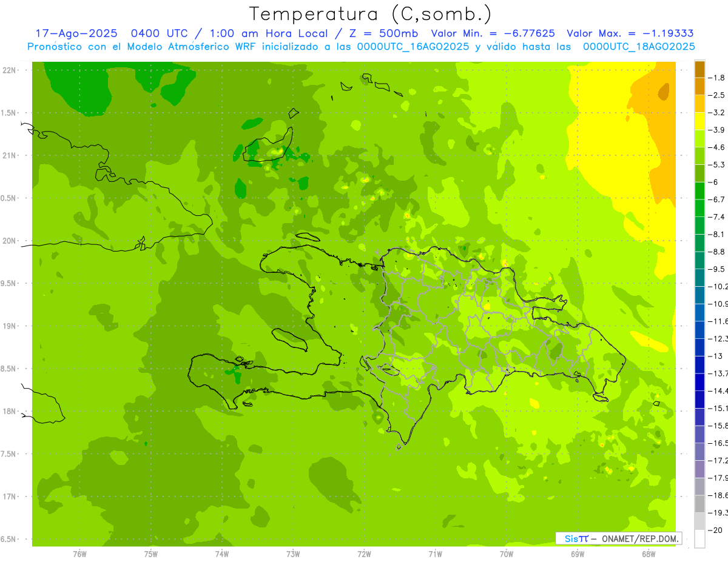Click the 76W longitude label
728x562 pixels.
(x=79, y=554)
